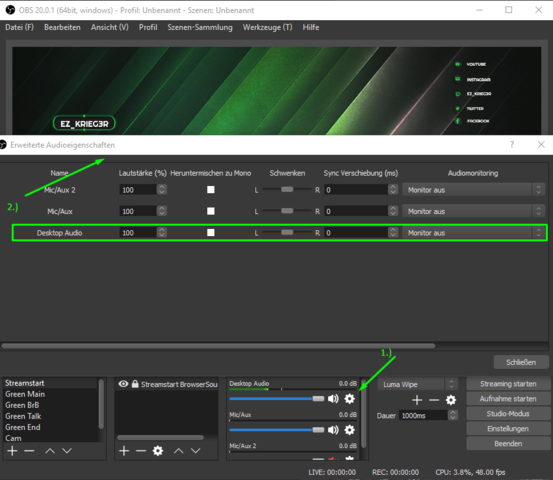Open Ansicht (V) menu
Image resolution: width=553 pixels, height=480 pixels.
110,27
